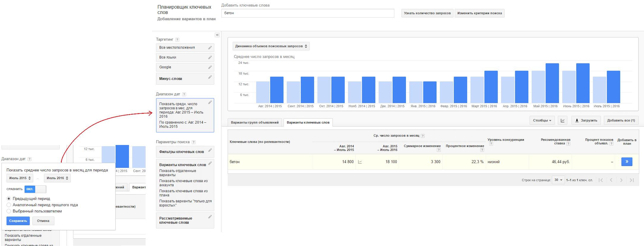Go to last page of results

click(632, 180)
